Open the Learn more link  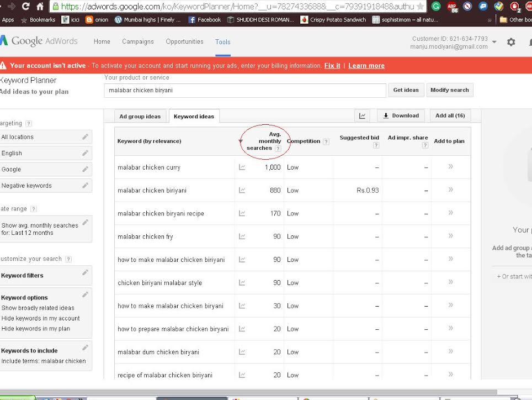(x=366, y=66)
